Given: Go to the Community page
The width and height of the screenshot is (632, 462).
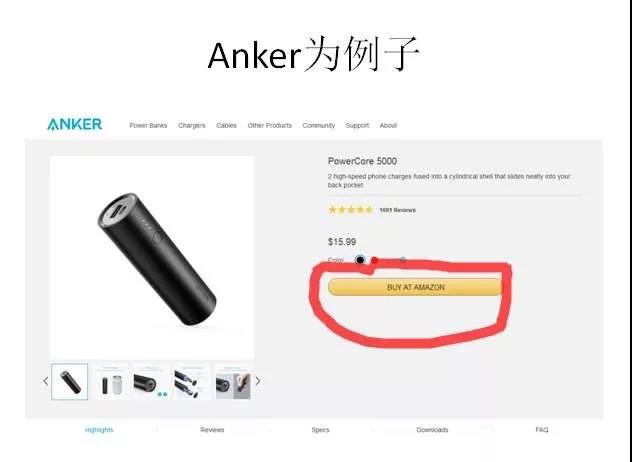Looking at the screenshot, I should click(x=318, y=125).
